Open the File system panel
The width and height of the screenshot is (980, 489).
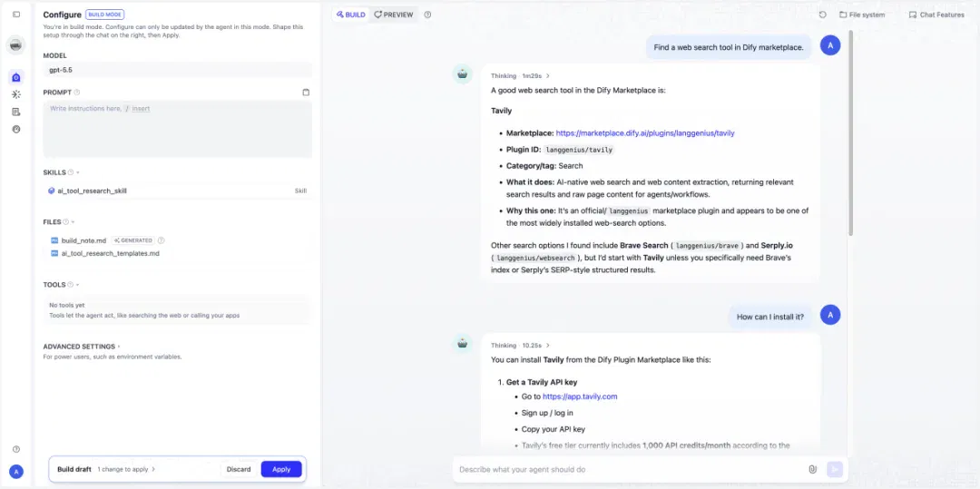(862, 15)
